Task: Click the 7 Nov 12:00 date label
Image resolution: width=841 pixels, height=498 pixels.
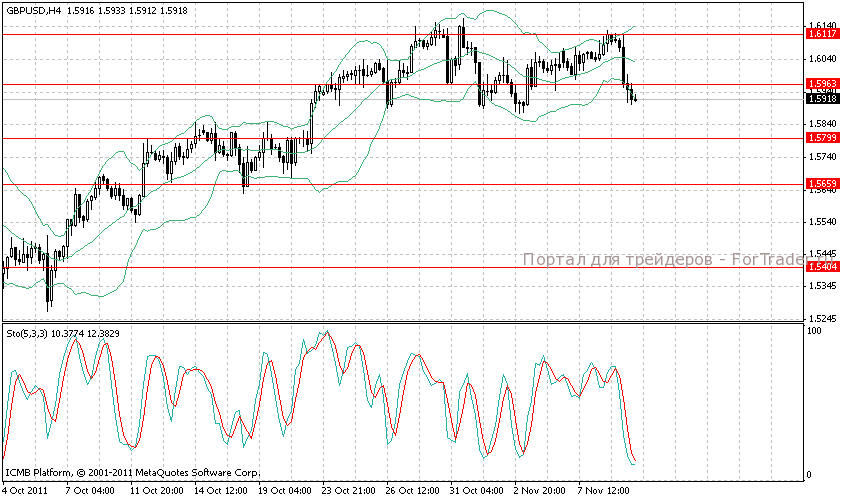Action: (x=605, y=491)
